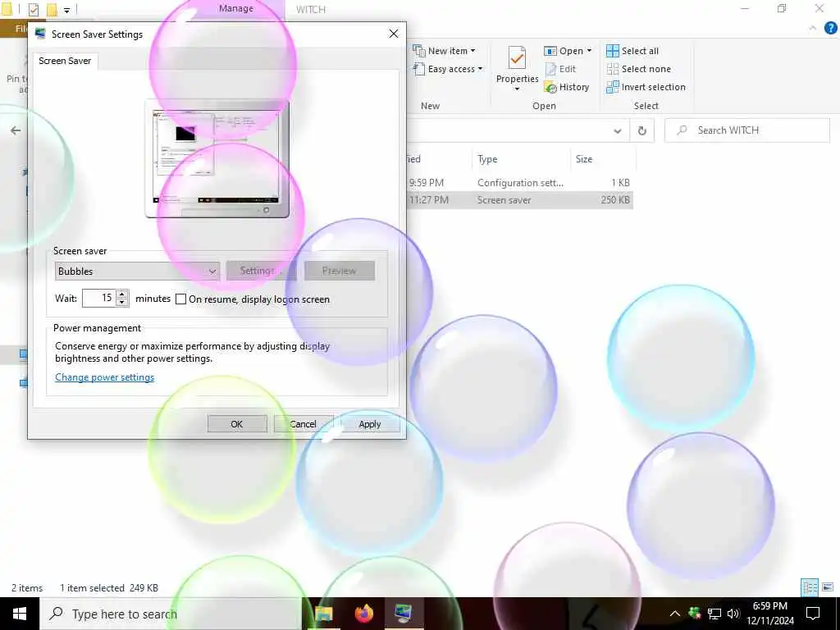Decrease Wait minutes with the down spinner

pyautogui.click(x=122, y=302)
